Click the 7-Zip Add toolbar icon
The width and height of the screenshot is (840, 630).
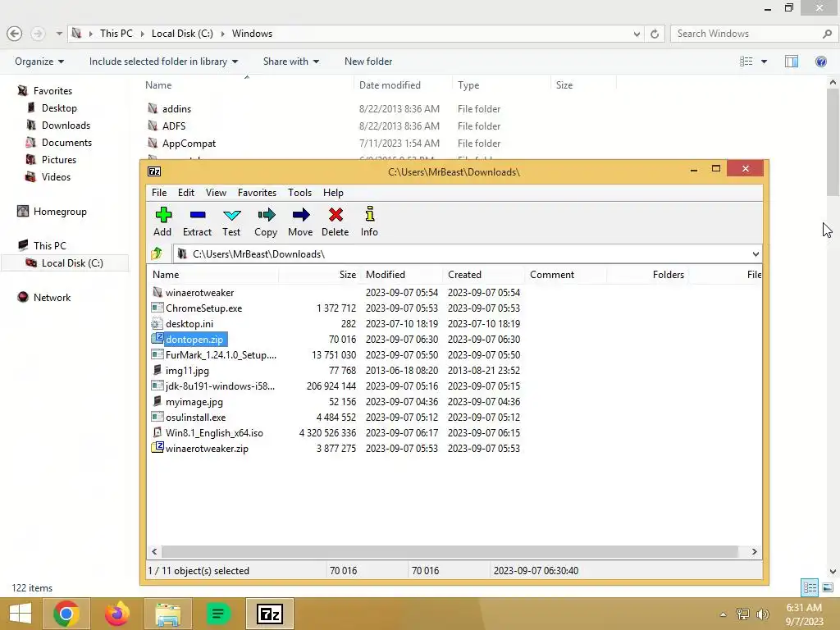(163, 216)
